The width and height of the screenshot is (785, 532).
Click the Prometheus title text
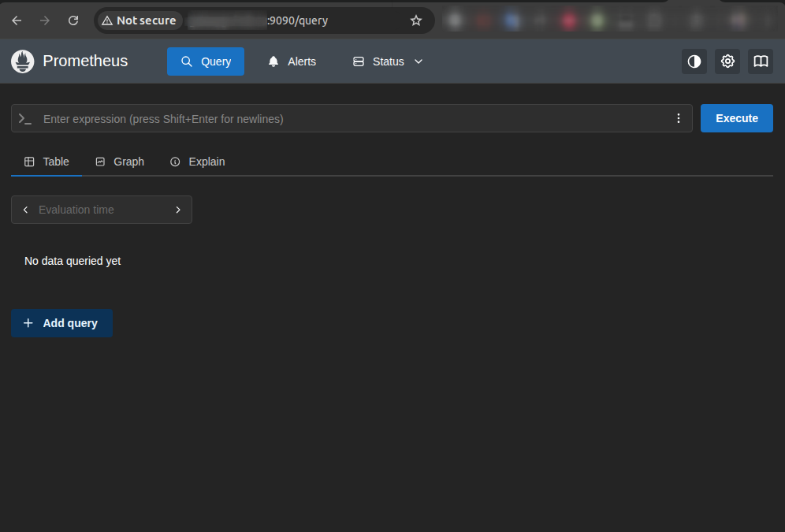click(85, 61)
